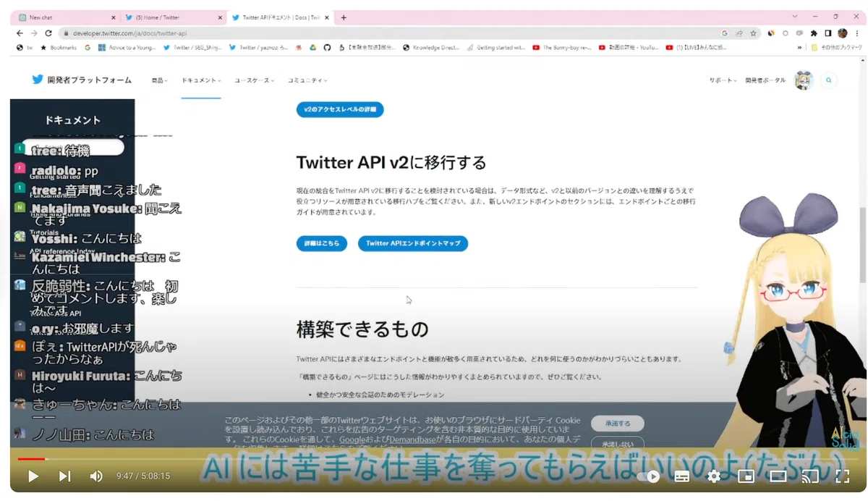Click the 詳細はこちら button
868x501 pixels.
pyautogui.click(x=322, y=243)
